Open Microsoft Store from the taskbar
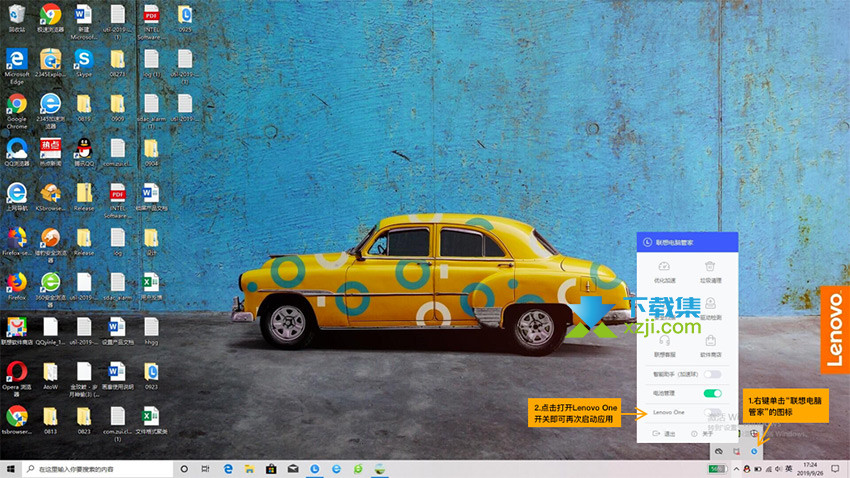 point(271,469)
